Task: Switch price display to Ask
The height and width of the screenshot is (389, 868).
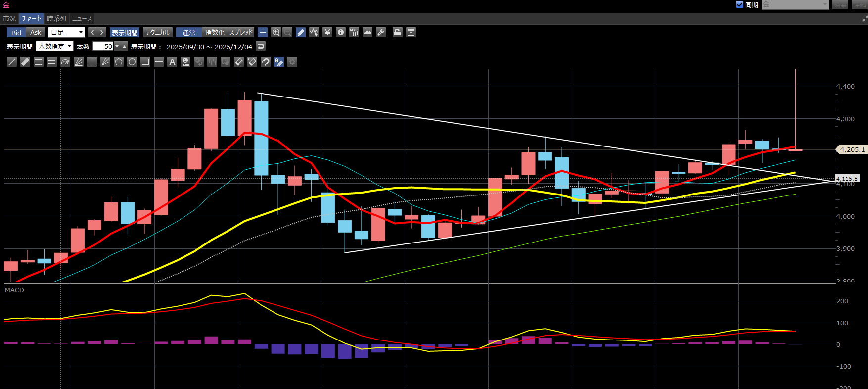Action: (36, 32)
